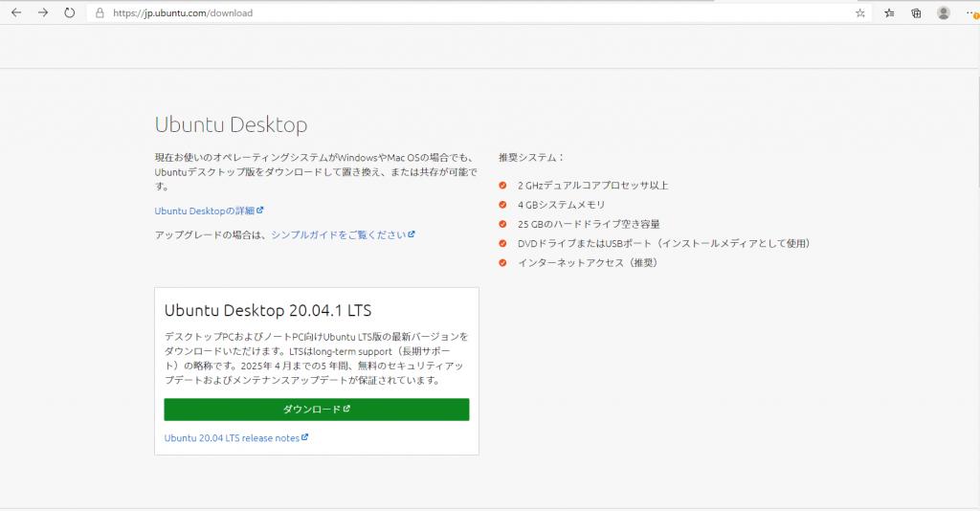Open the シンプルガイドをご覧ください link
The image size is (980, 511).
coord(344,234)
